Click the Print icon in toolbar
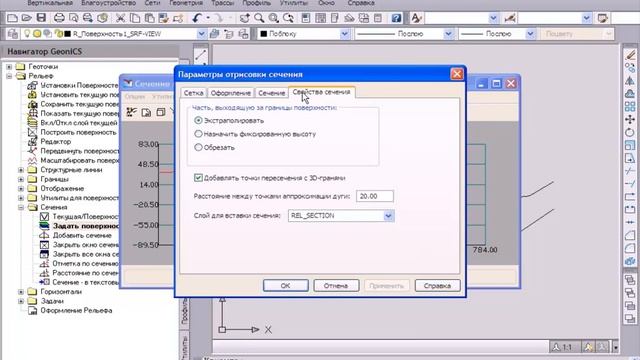640x360 pixels. [59, 18]
